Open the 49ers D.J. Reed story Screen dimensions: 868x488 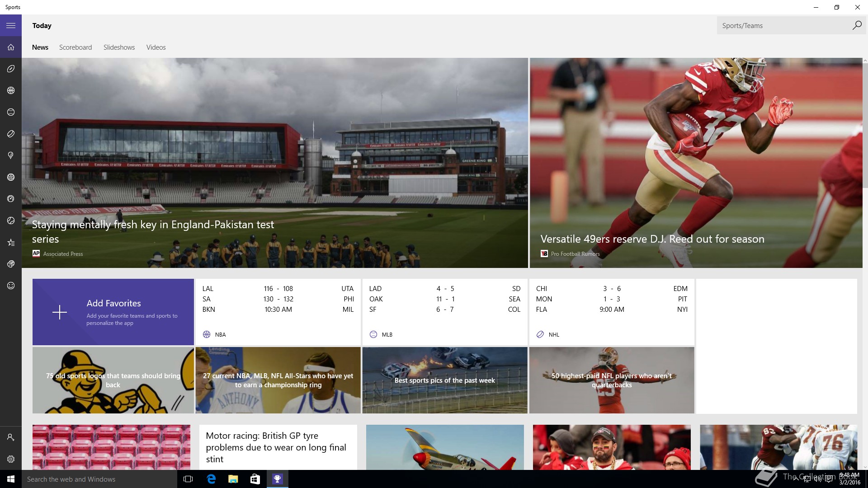pos(696,163)
